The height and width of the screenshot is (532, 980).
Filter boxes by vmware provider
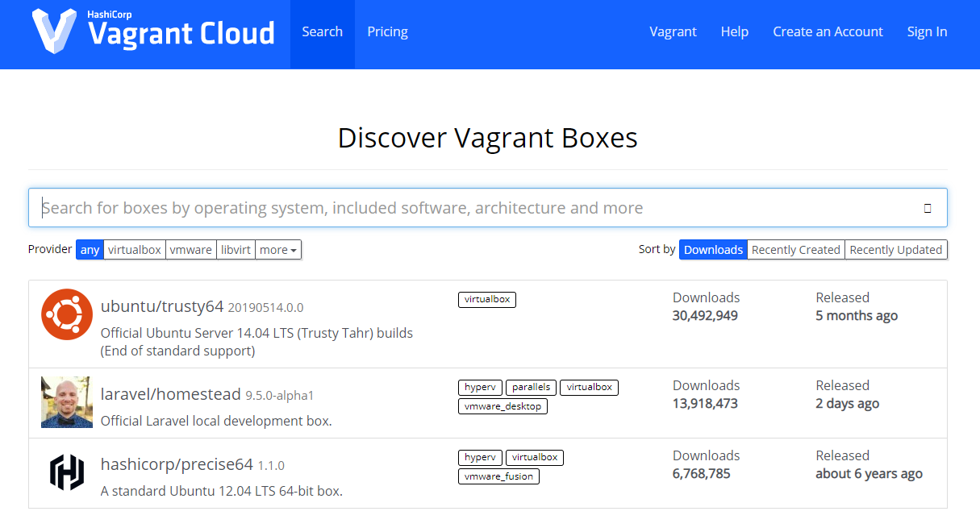click(190, 250)
